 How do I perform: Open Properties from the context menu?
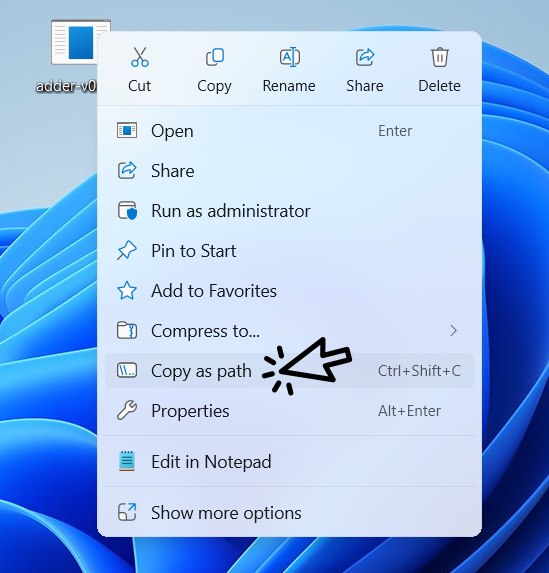289,410
